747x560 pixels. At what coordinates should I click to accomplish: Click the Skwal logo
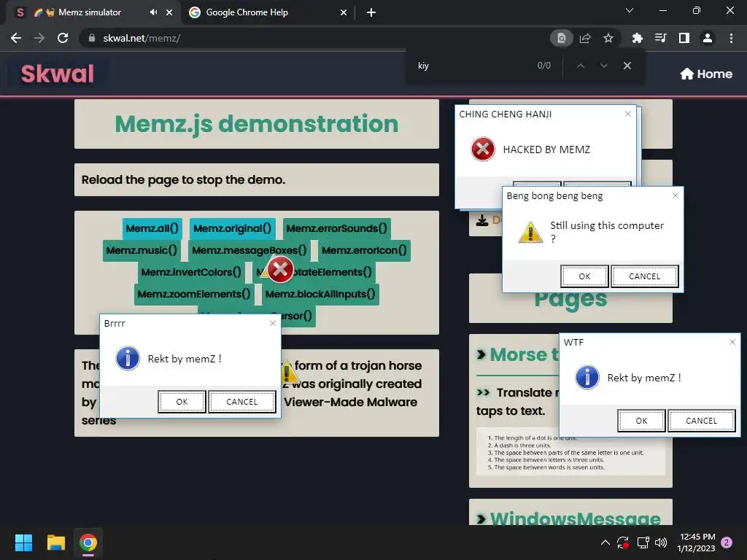tap(58, 74)
